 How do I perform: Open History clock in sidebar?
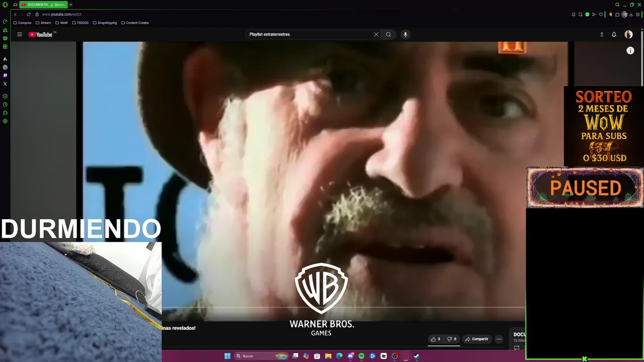tap(5, 105)
